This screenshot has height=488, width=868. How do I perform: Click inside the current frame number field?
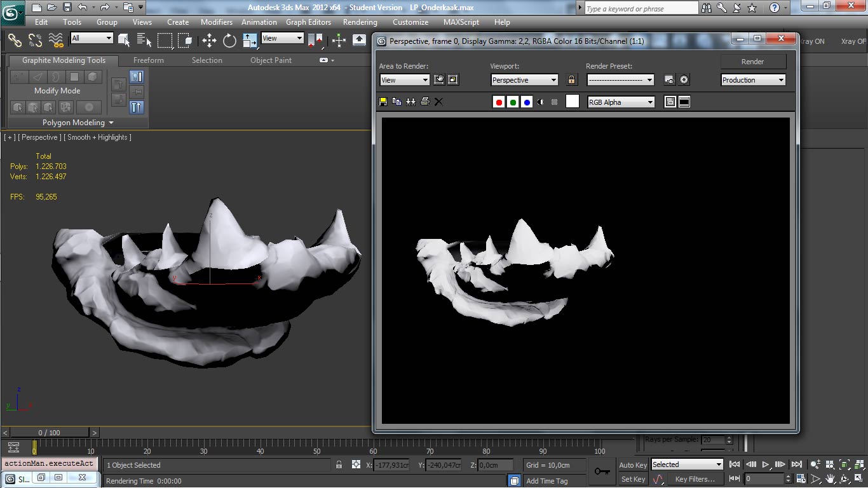766,479
